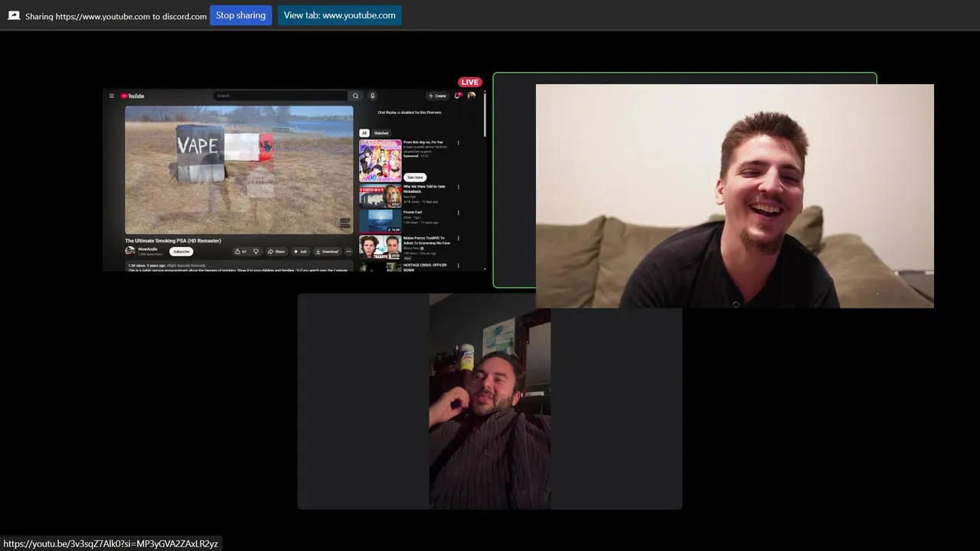This screenshot has width=980, height=551.
Task: Open options menu for the Nickelback video
Action: tap(459, 187)
